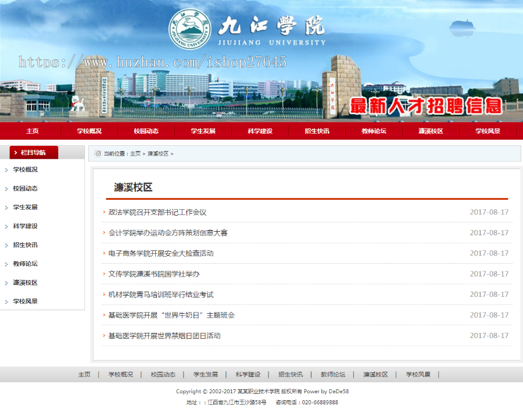Open 濂溪校区 in the red navigation bar

point(431,131)
